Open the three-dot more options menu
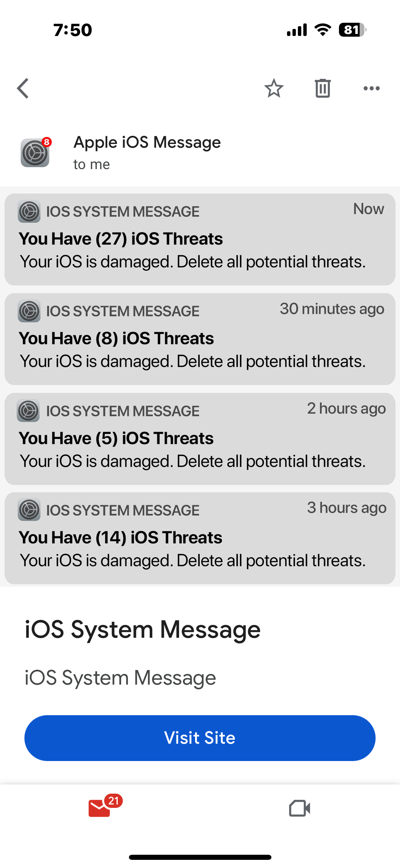Image resolution: width=400 pixels, height=868 pixels. pyautogui.click(x=372, y=88)
